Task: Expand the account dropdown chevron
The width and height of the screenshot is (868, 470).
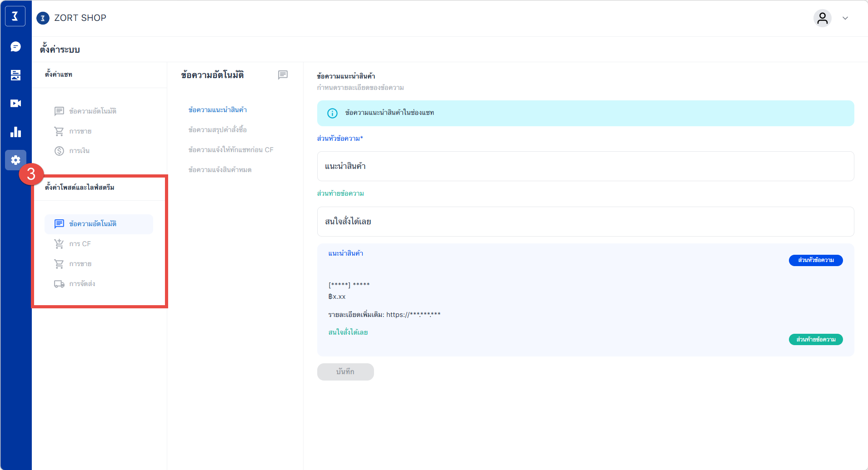Action: (x=845, y=18)
